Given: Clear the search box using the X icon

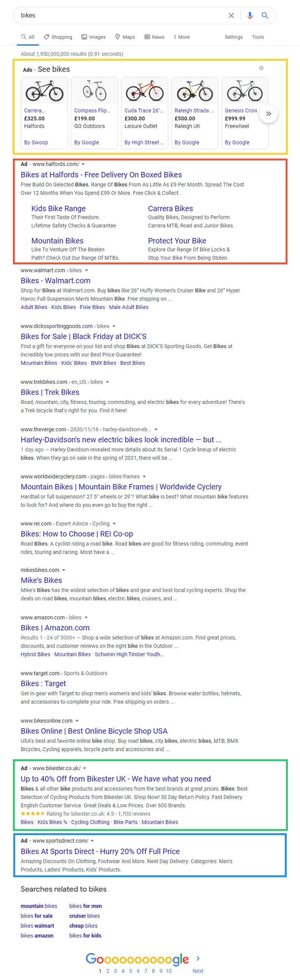Looking at the screenshot, I should [231, 16].
